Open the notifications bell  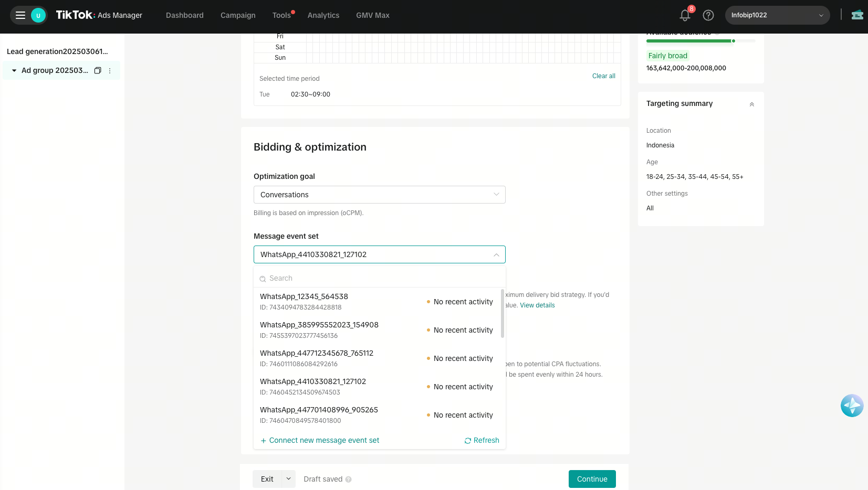click(x=685, y=15)
